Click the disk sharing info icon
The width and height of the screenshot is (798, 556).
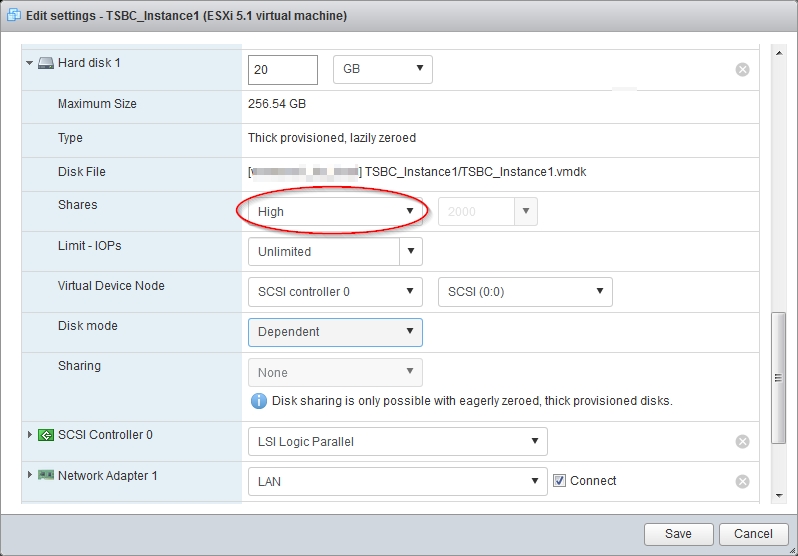coord(258,401)
